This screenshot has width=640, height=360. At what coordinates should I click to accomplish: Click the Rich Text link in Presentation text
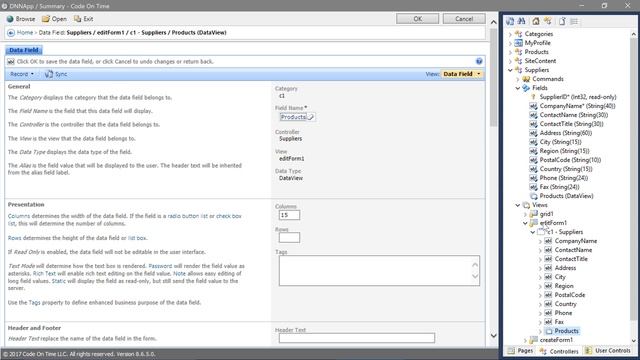click(x=44, y=273)
